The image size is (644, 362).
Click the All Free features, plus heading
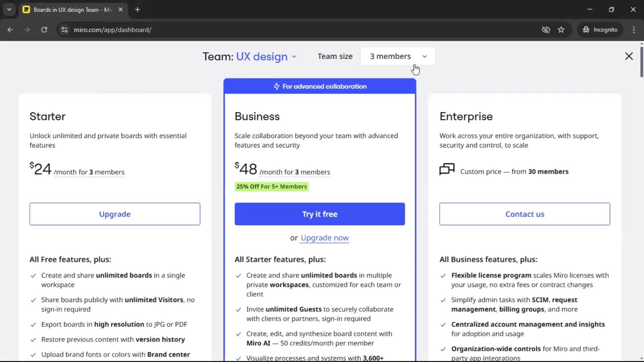(70, 259)
